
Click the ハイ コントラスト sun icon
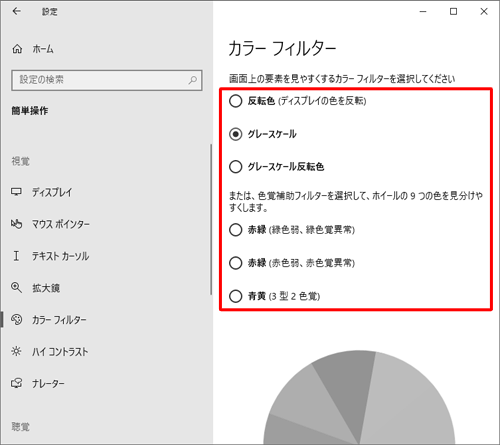(16, 351)
